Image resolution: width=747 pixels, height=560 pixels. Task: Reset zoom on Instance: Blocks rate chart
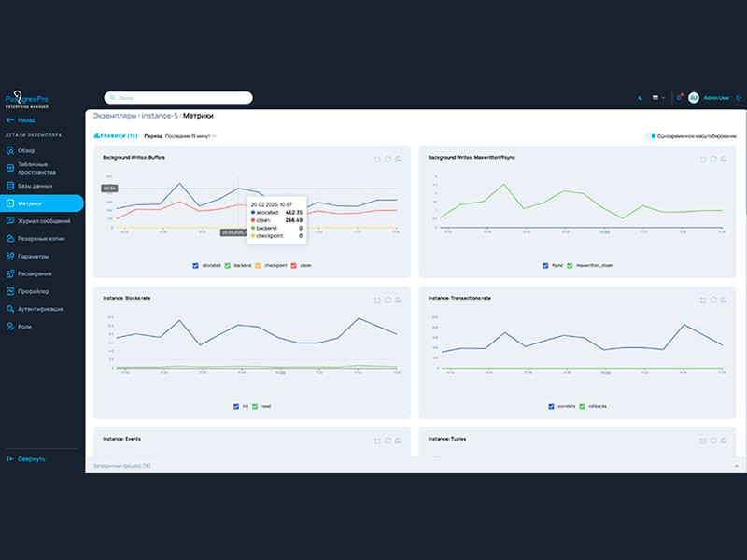(x=377, y=300)
